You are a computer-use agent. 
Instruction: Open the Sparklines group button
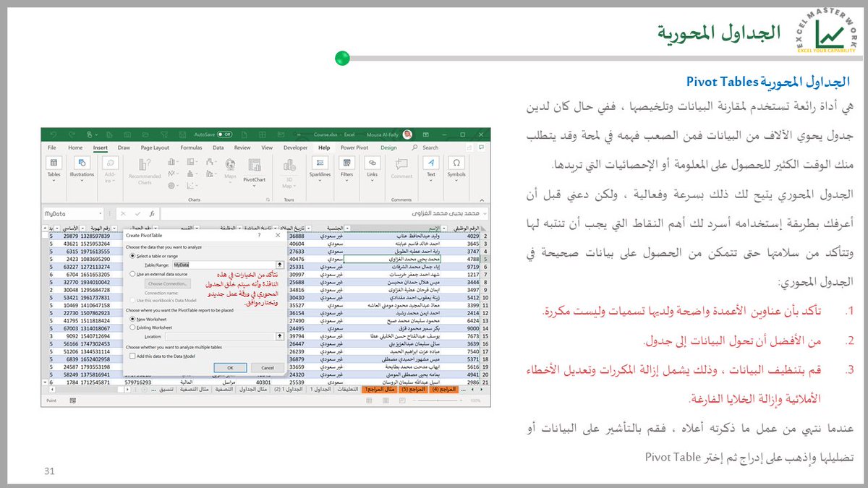[320, 168]
